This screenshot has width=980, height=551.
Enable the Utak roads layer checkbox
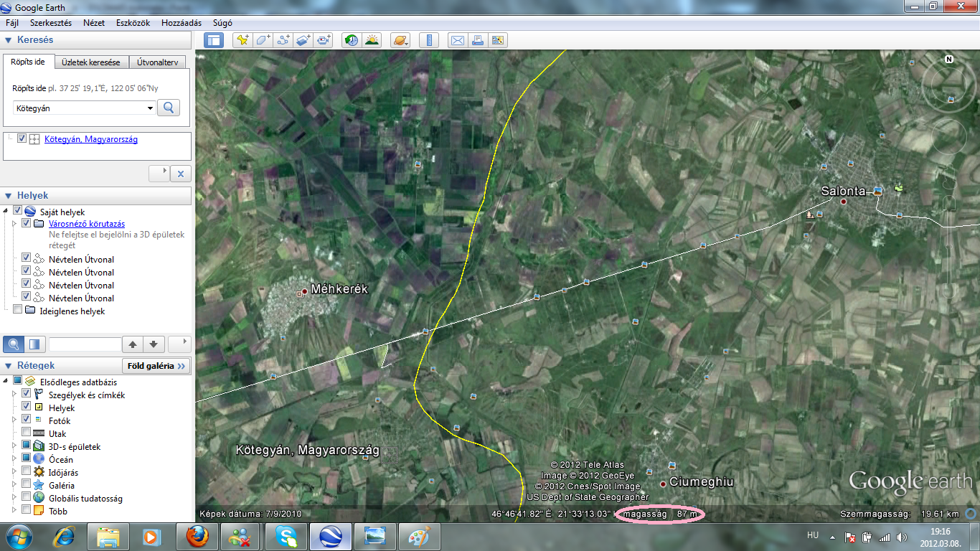click(27, 433)
